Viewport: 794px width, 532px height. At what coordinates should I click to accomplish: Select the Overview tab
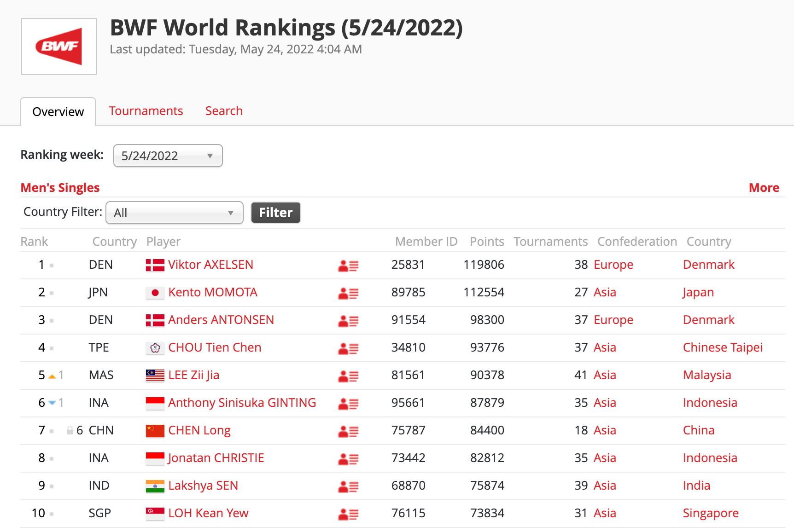58,112
